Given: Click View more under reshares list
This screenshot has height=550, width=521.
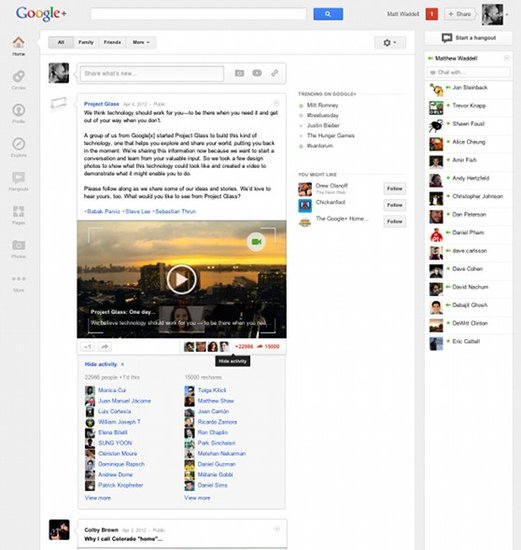Looking at the screenshot, I should coord(197,498).
